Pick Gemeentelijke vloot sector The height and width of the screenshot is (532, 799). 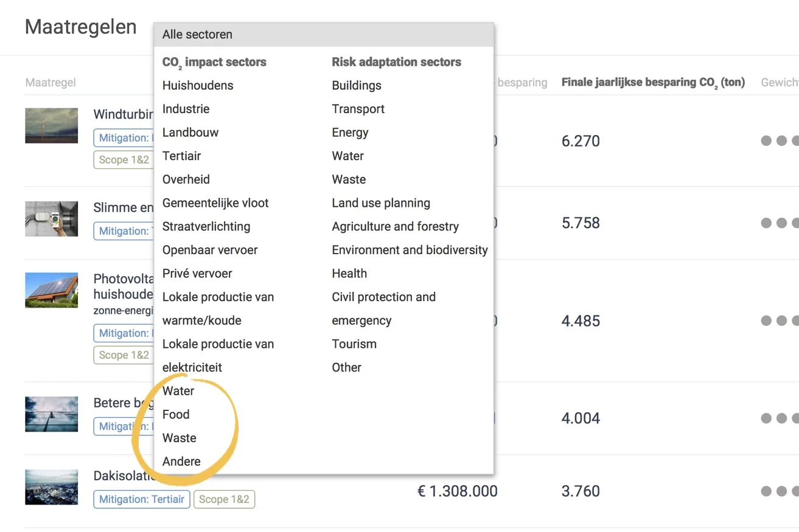pyautogui.click(x=215, y=203)
